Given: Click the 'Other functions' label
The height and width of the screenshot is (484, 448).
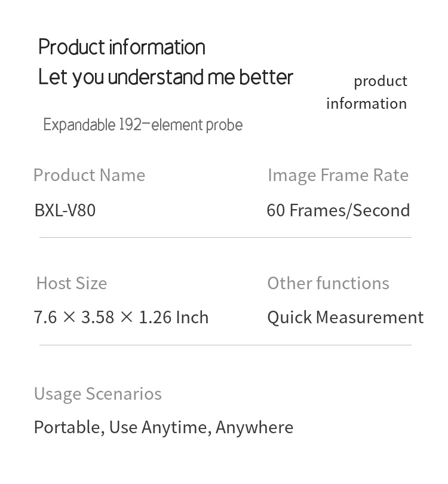Looking at the screenshot, I should pyautogui.click(x=328, y=283).
